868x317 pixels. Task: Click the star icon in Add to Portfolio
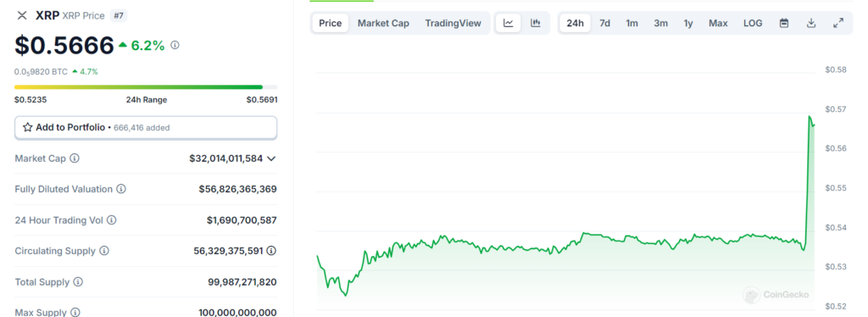28,127
